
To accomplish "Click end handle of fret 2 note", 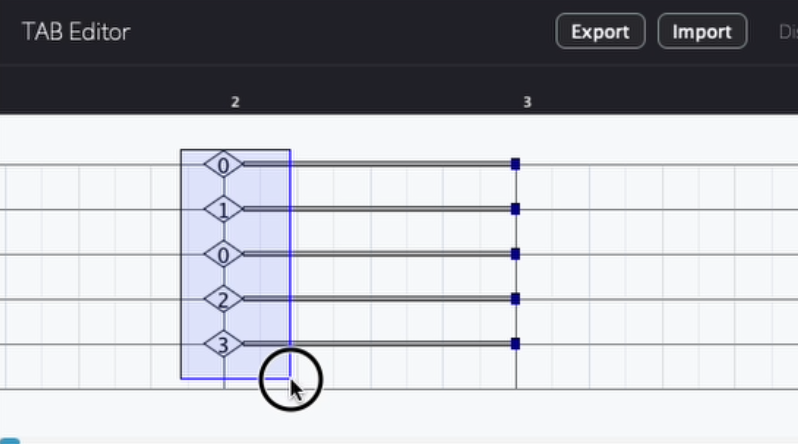I will click(x=515, y=299).
